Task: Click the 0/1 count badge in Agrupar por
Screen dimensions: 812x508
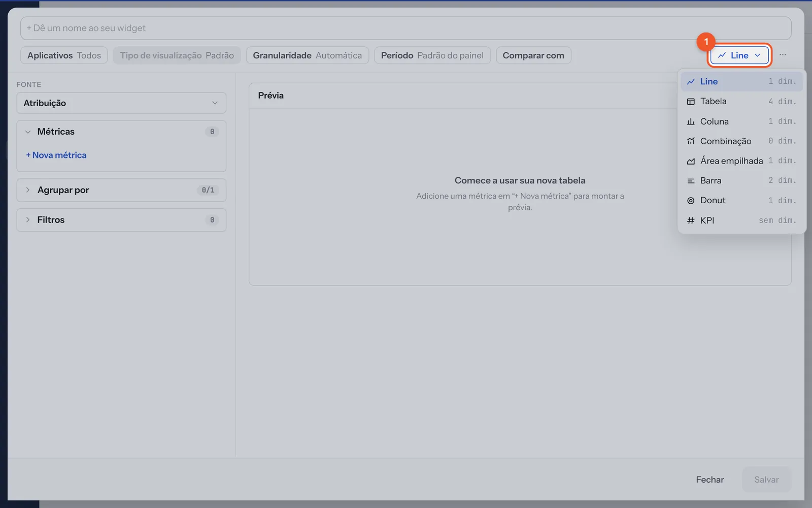Action: coord(208,190)
